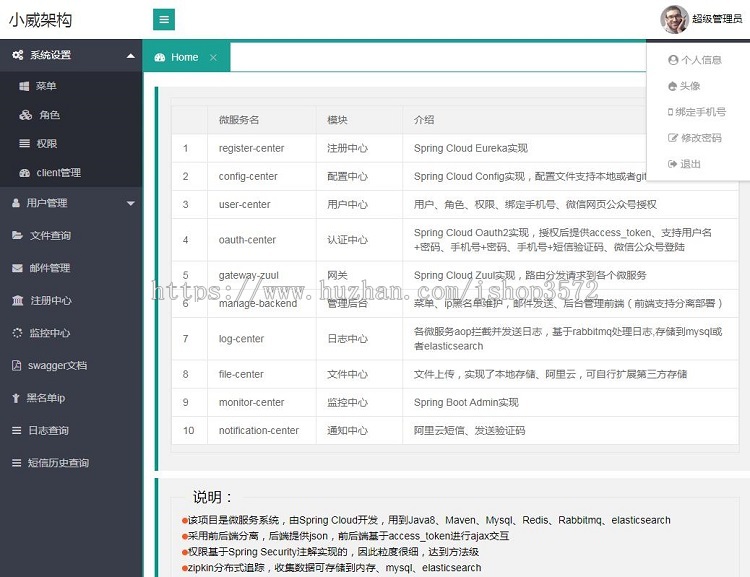The height and width of the screenshot is (577, 750).
Task: Open the 角色 sidebar item
Action: point(71,115)
